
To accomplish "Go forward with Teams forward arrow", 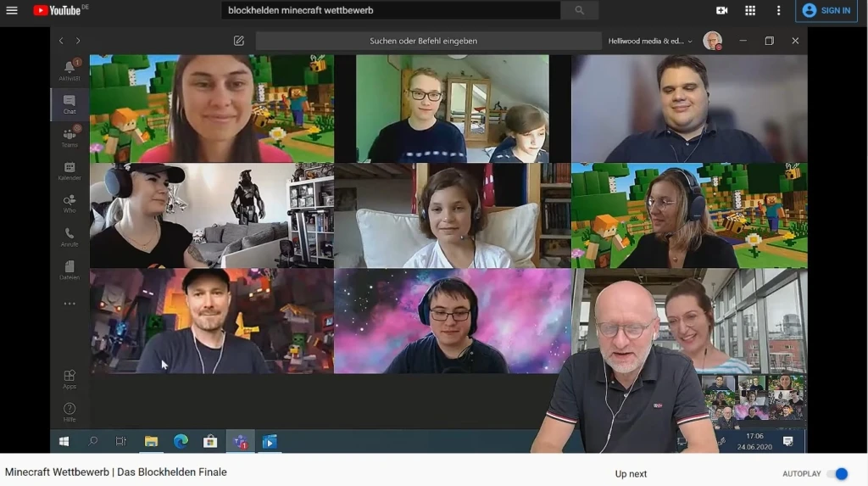I will coord(78,41).
